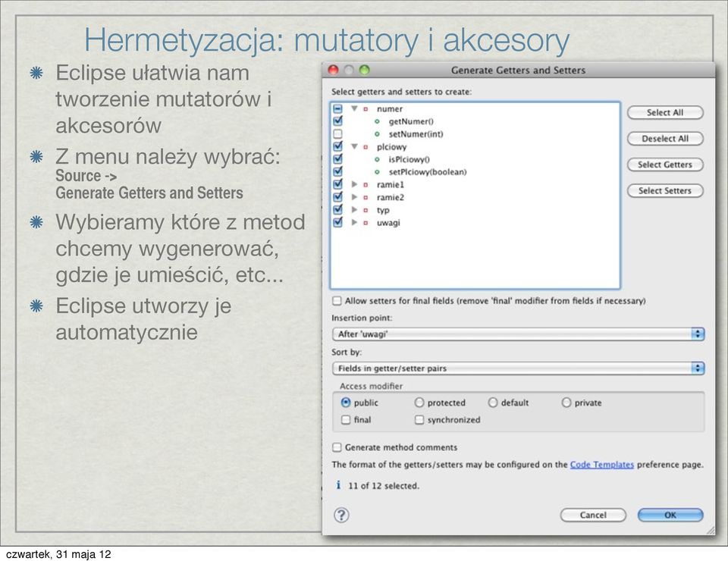
Task: Click the Select All button
Action: click(665, 112)
